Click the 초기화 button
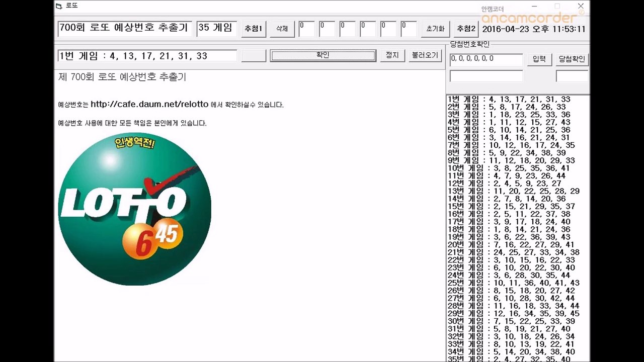644x362 pixels. (435, 29)
